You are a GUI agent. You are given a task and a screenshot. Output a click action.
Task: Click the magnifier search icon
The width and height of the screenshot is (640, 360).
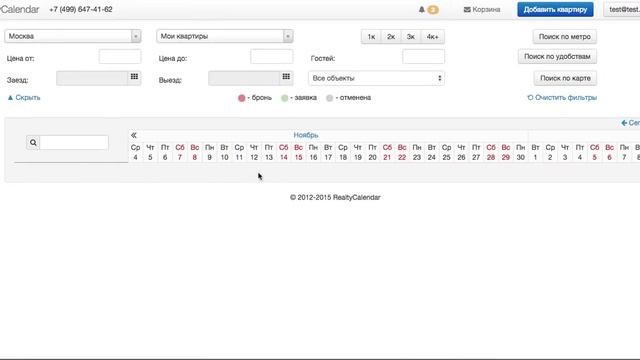33,142
